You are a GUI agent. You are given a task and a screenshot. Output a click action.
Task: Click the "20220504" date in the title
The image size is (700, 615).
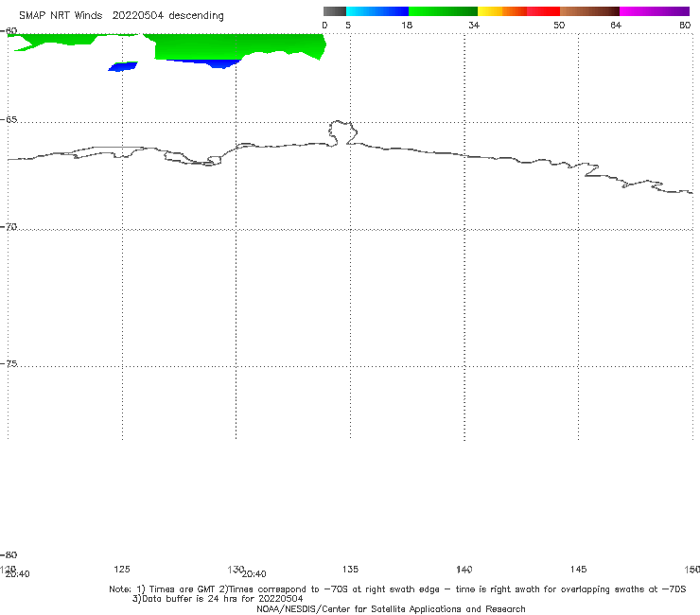[137, 15]
